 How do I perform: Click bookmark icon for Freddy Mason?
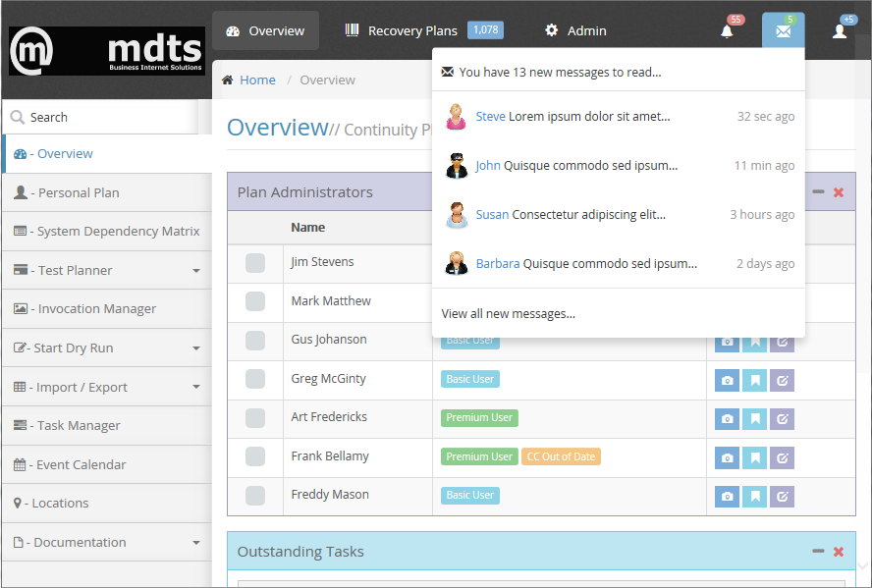click(755, 497)
